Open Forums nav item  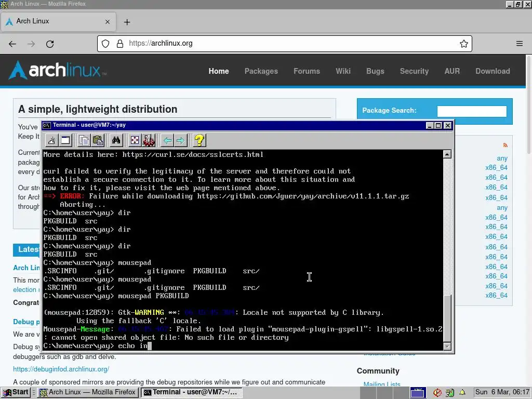(307, 71)
